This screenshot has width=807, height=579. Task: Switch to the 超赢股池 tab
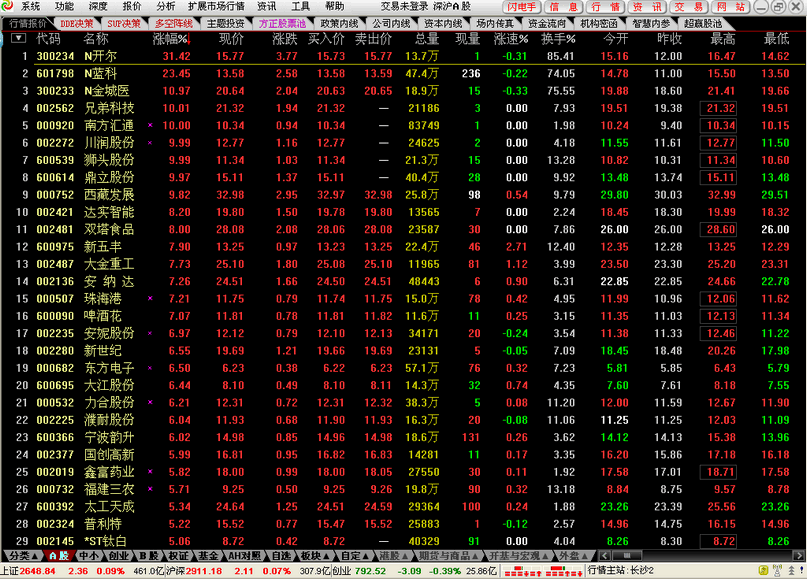click(703, 24)
